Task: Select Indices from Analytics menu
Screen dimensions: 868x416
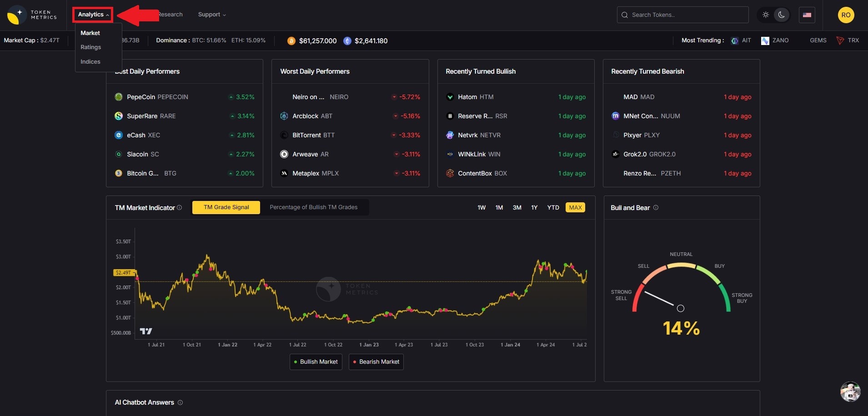Action: (90, 62)
